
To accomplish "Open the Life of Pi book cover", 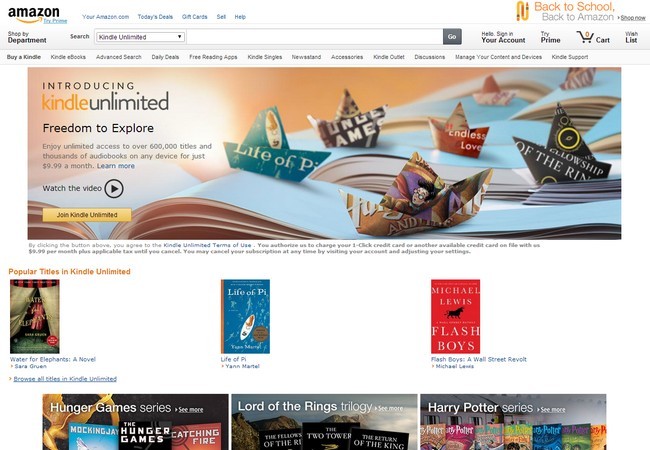I will pyautogui.click(x=245, y=316).
